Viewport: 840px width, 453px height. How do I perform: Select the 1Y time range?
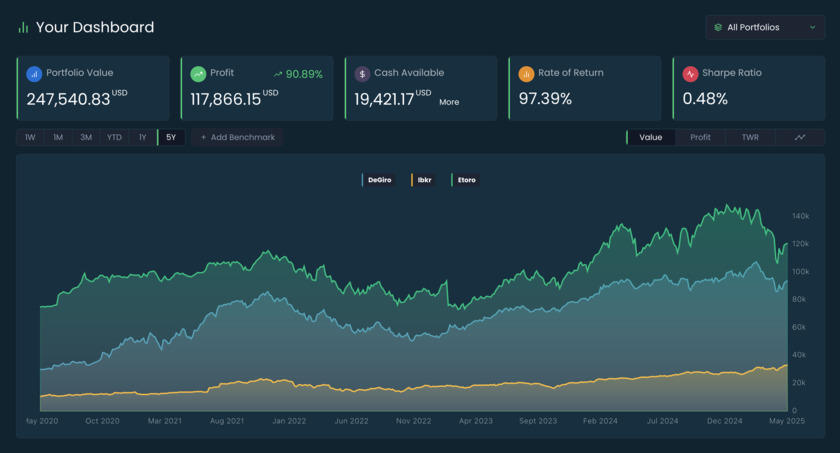pyautogui.click(x=142, y=137)
